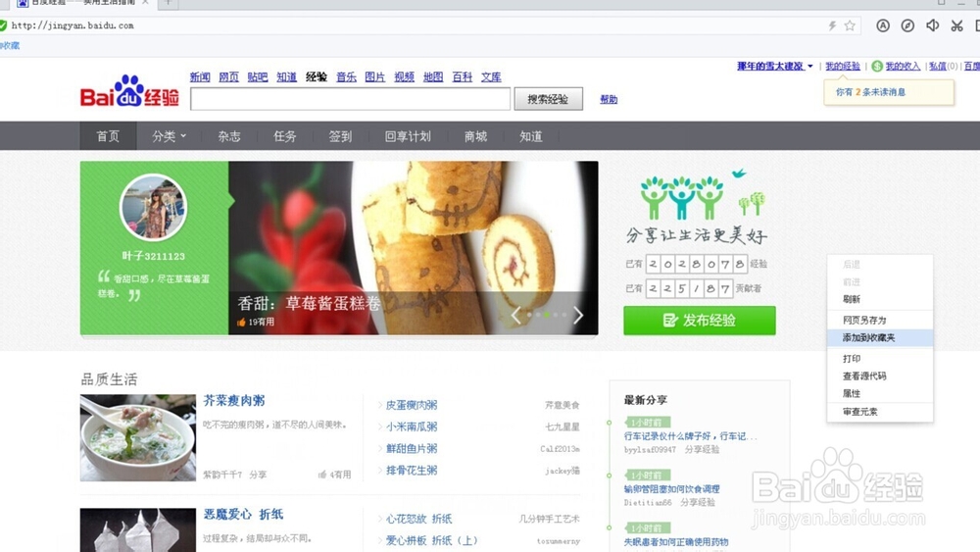Click the 搜索经验 search button
The height and width of the screenshot is (552, 980).
[x=548, y=99]
